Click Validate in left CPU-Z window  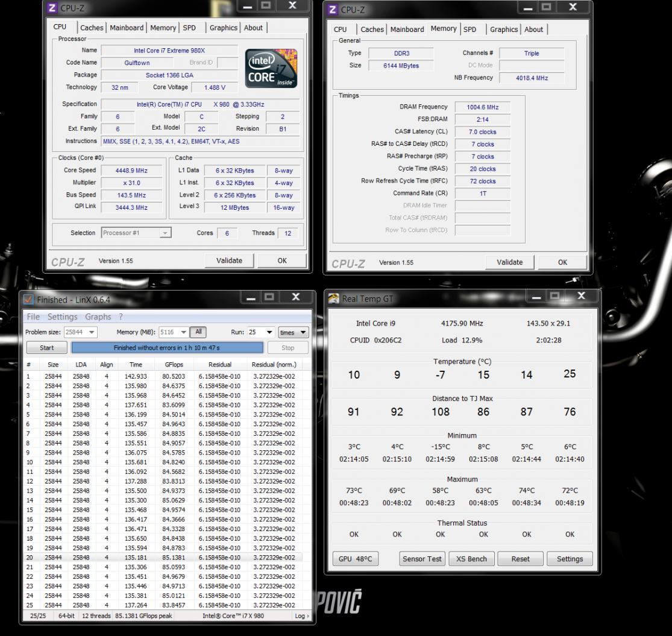tap(229, 260)
